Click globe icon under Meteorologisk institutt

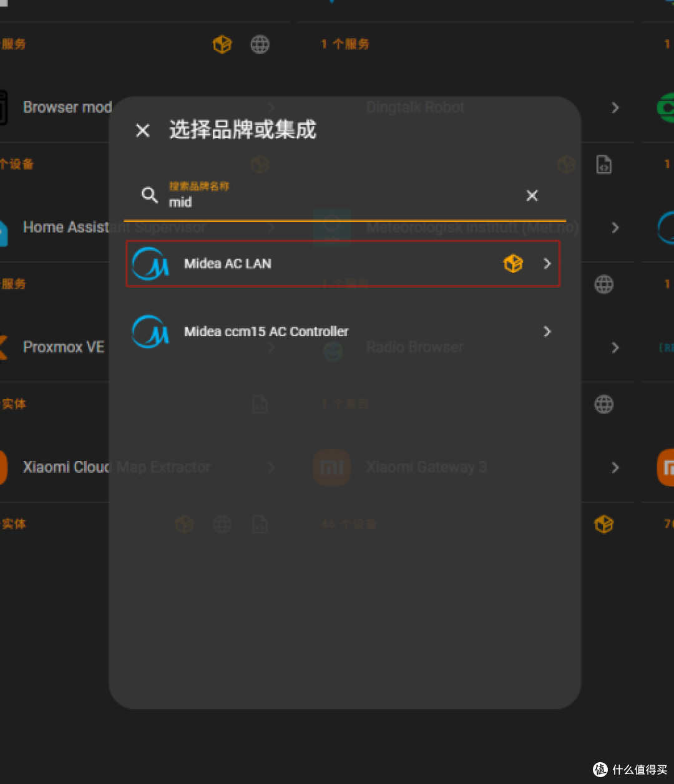click(x=603, y=284)
